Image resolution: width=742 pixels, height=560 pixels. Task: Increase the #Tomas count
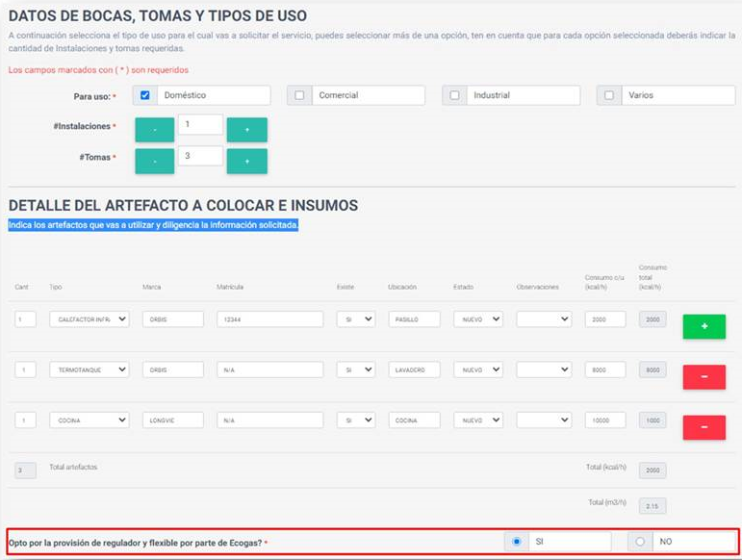click(246, 162)
